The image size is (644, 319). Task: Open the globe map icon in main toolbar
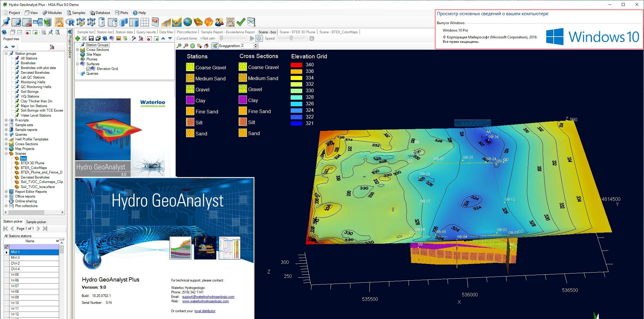tap(188, 22)
